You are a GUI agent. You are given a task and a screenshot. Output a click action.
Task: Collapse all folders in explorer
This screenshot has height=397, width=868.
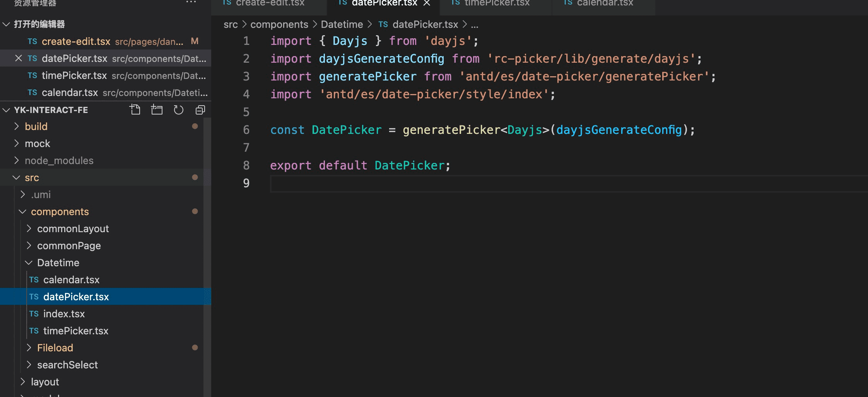(200, 110)
